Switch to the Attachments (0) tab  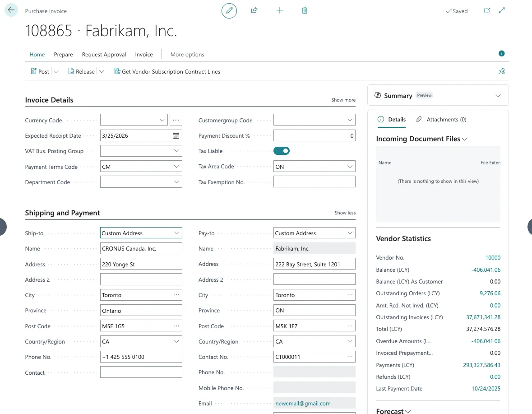pyautogui.click(x=441, y=120)
